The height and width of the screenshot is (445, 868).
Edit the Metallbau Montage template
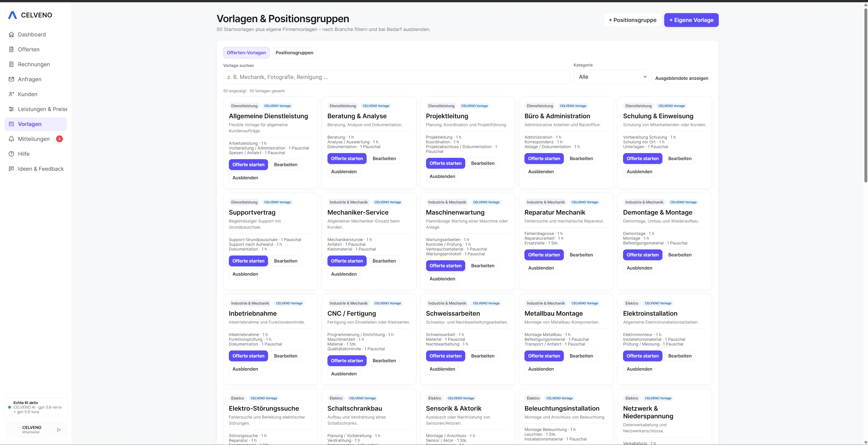pos(581,356)
